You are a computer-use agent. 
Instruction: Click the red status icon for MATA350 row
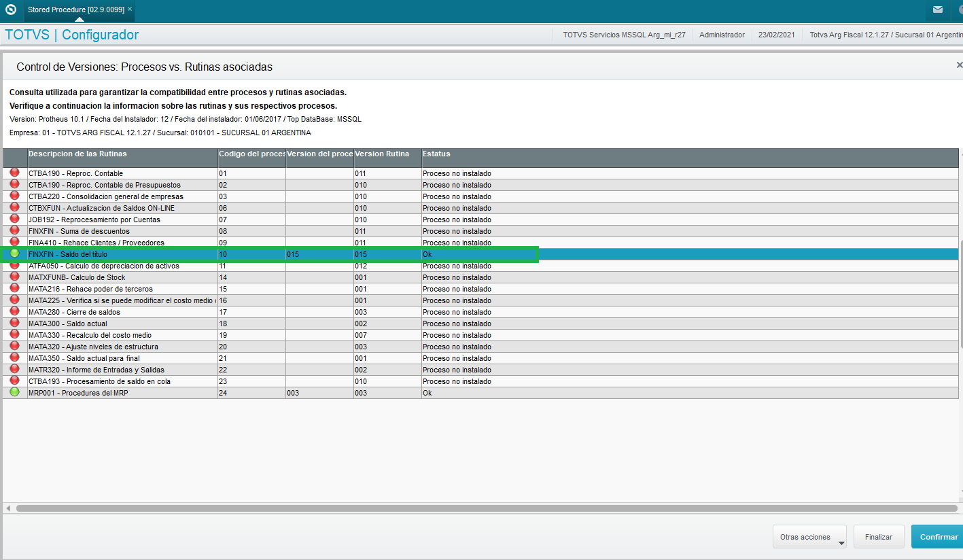pos(14,357)
